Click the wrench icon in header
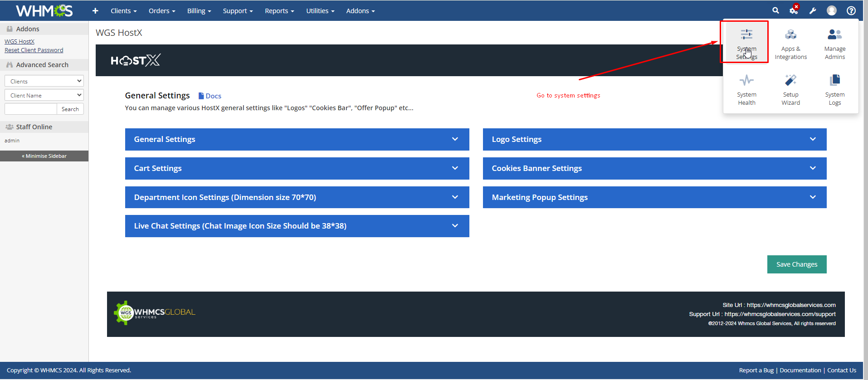The height and width of the screenshot is (380, 868). pyautogui.click(x=813, y=10)
